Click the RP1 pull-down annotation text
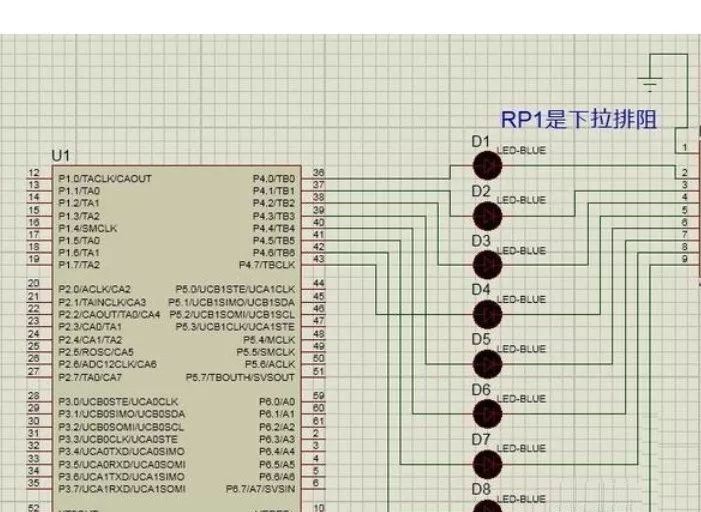701x512 pixels. [x=579, y=119]
